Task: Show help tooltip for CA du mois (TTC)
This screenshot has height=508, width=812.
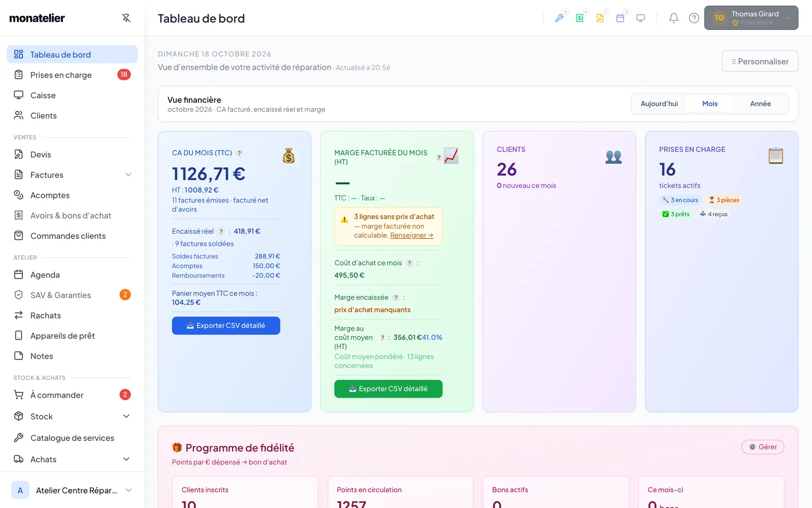Action: pyautogui.click(x=240, y=153)
